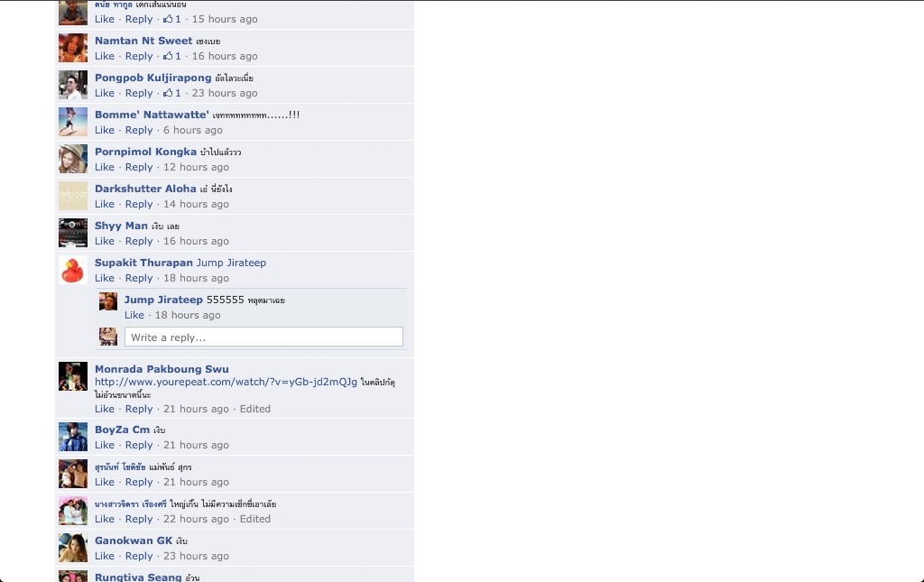Viewport: 924px width, 582px height.
Task: Open Namtan Nt Sweet's profile name
Action: point(143,41)
